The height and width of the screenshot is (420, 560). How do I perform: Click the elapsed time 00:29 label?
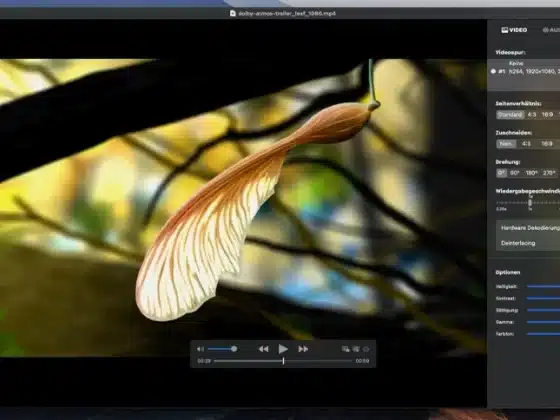(204, 361)
